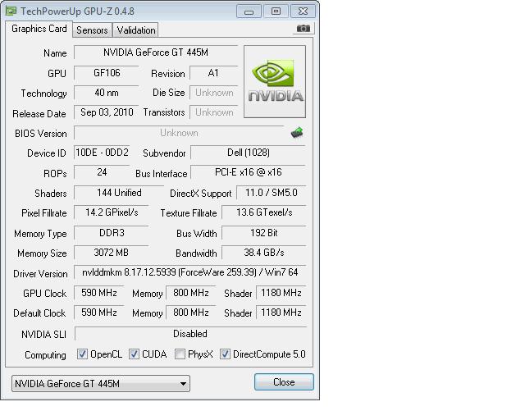Click the Subvendor Dell (1028) field
Screen dimensions: 525x420
248,153
